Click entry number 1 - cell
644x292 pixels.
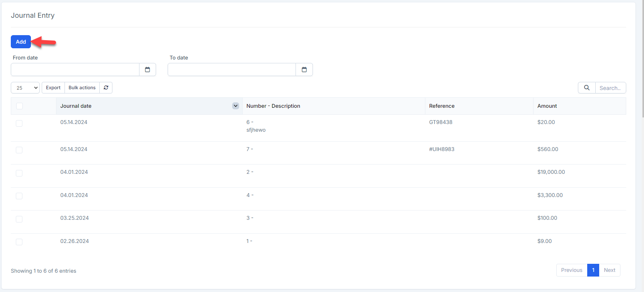(249, 241)
